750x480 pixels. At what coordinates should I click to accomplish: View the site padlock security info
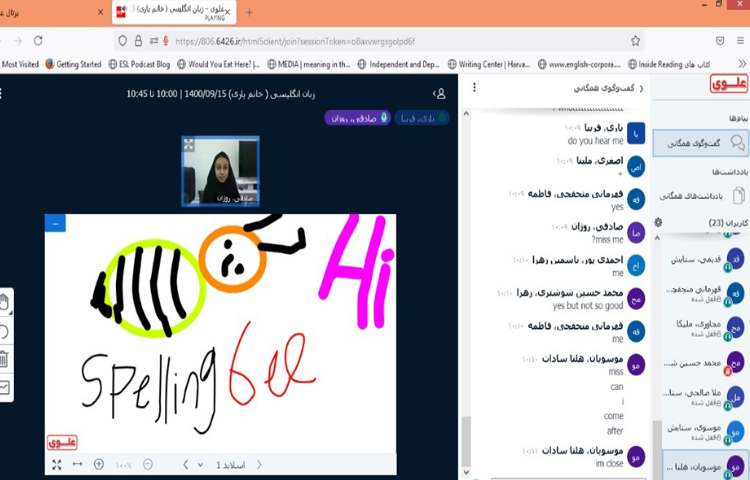(x=138, y=41)
